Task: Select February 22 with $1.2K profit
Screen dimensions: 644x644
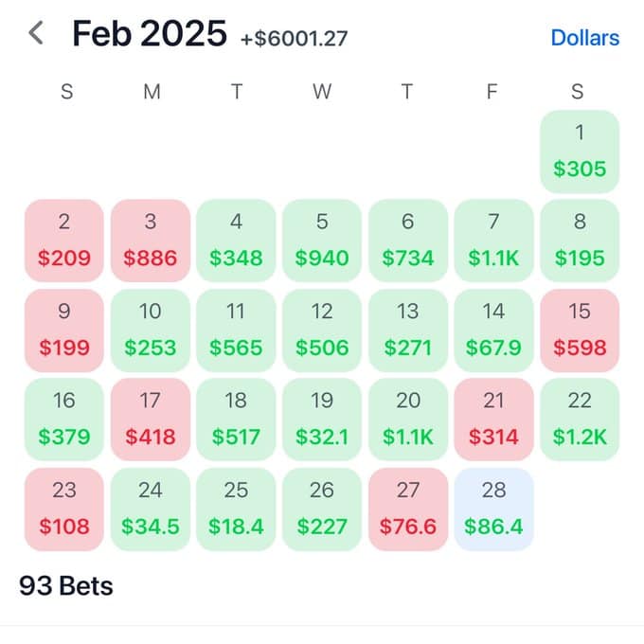Action: (x=580, y=420)
